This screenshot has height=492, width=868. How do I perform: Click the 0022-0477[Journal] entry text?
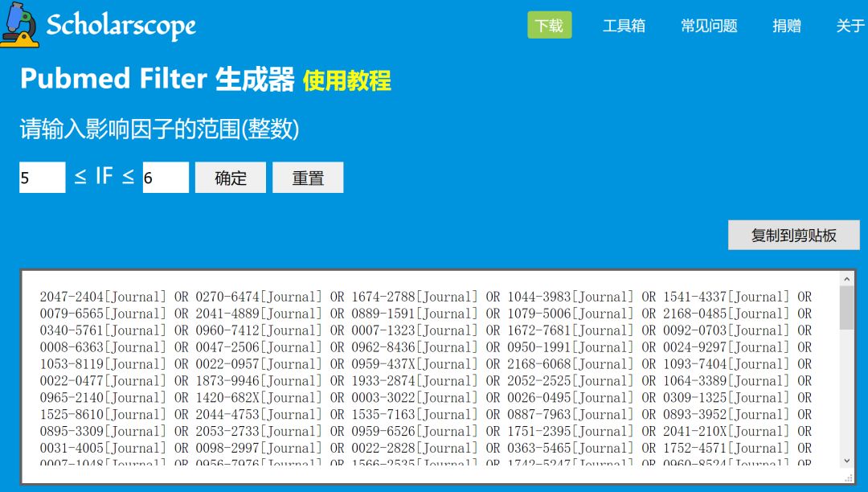click(x=103, y=381)
